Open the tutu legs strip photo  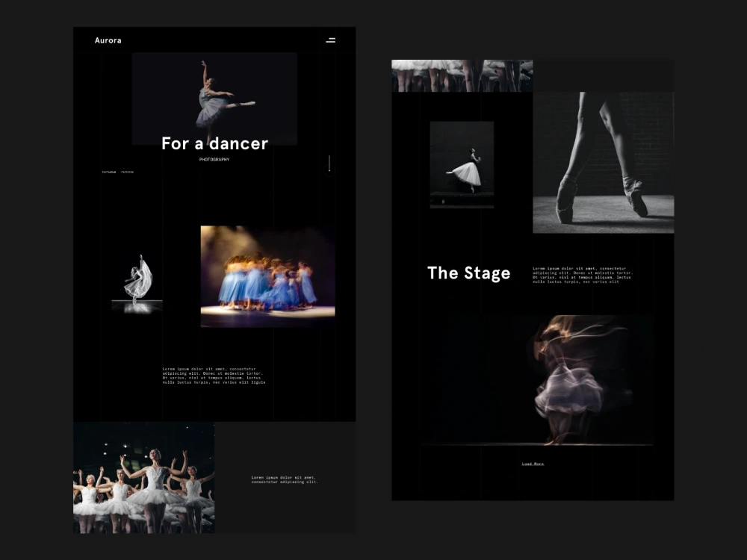462,75
